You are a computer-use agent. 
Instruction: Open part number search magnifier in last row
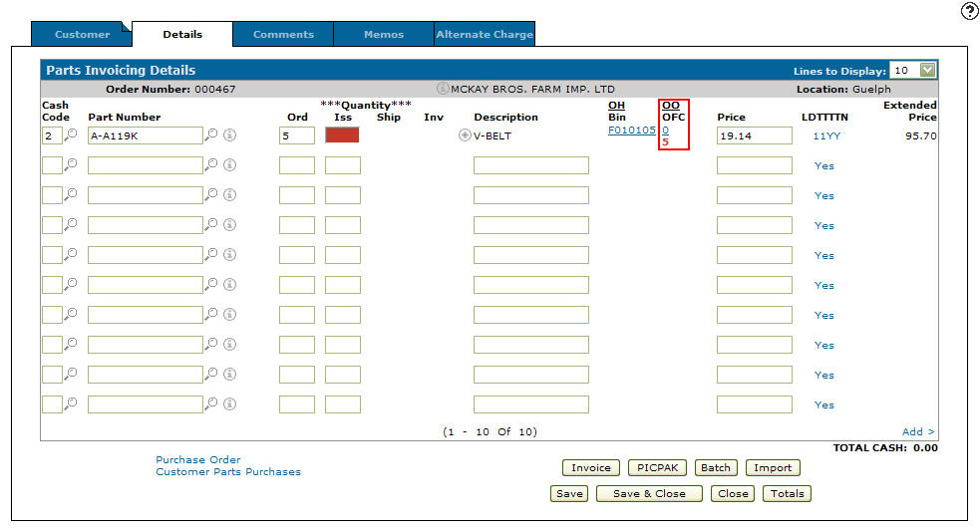pyautogui.click(x=212, y=402)
